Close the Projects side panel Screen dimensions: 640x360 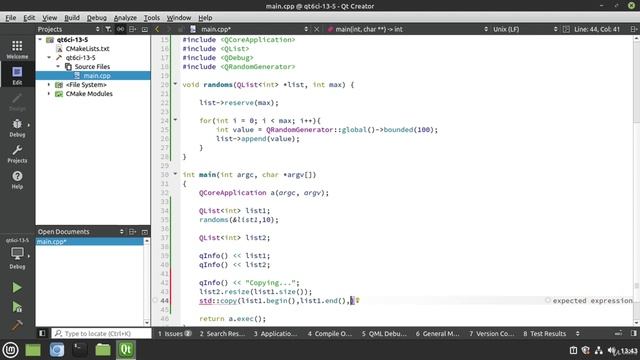[x=144, y=29]
